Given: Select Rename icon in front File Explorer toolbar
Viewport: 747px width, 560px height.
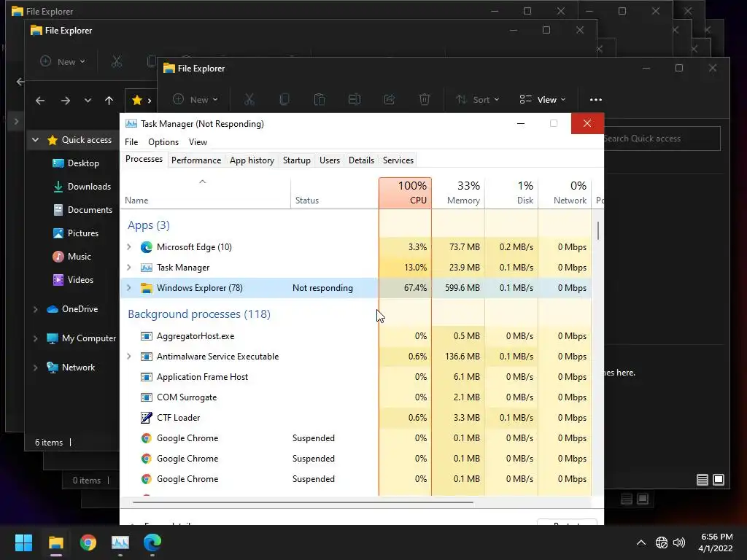Looking at the screenshot, I should [x=355, y=99].
